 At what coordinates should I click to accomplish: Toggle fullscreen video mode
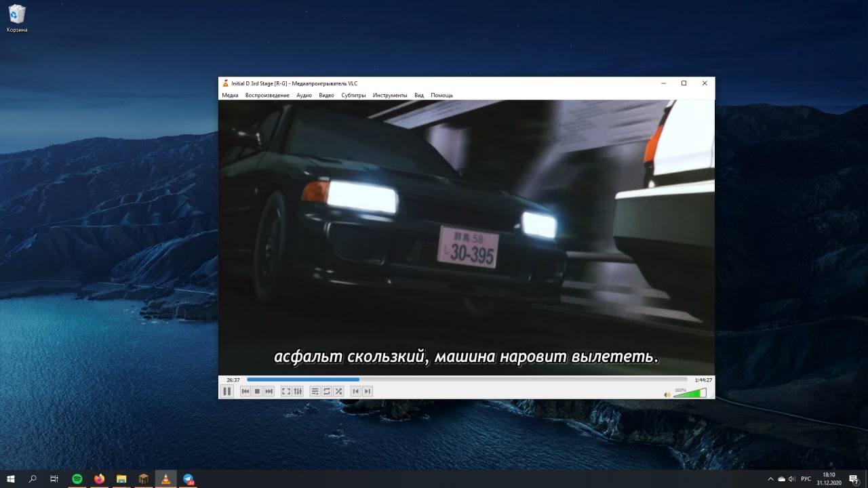point(285,391)
